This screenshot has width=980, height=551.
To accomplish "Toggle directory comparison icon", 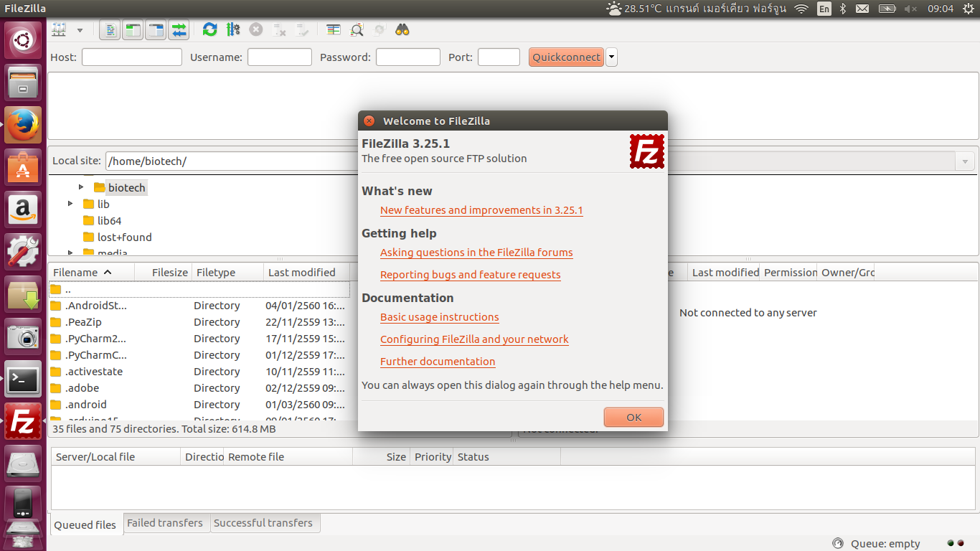I will [x=357, y=30].
